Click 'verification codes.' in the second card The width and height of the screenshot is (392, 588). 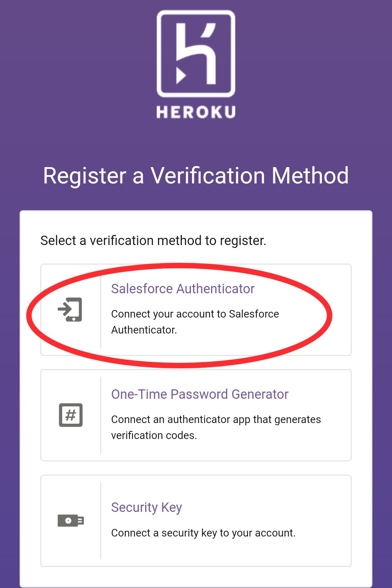(154, 435)
